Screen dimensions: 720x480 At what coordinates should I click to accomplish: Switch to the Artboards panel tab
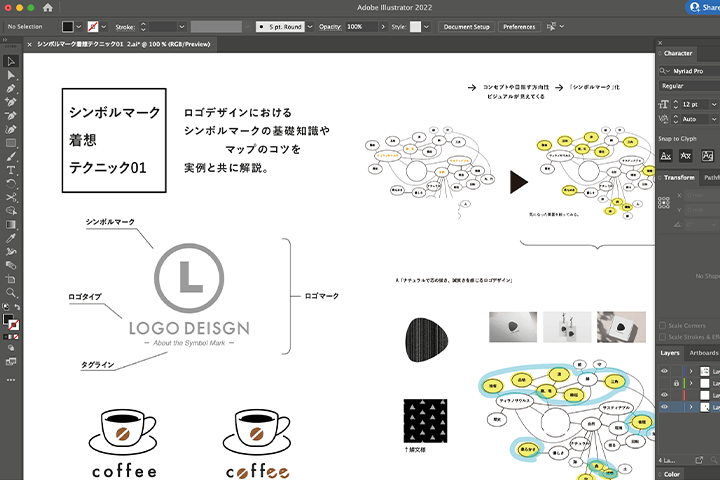(x=704, y=353)
